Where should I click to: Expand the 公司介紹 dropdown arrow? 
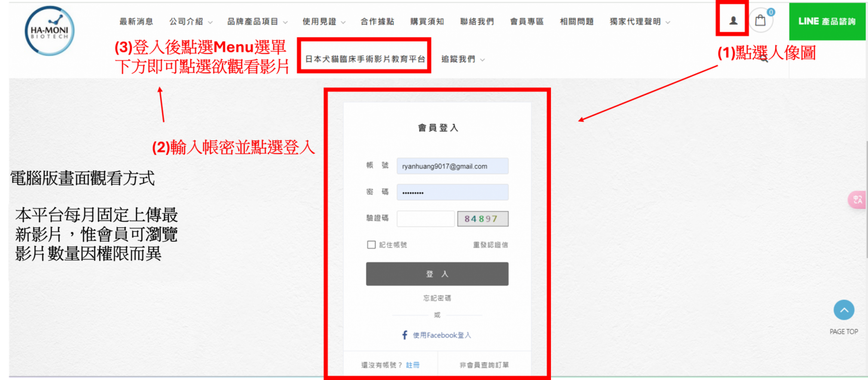tap(210, 22)
